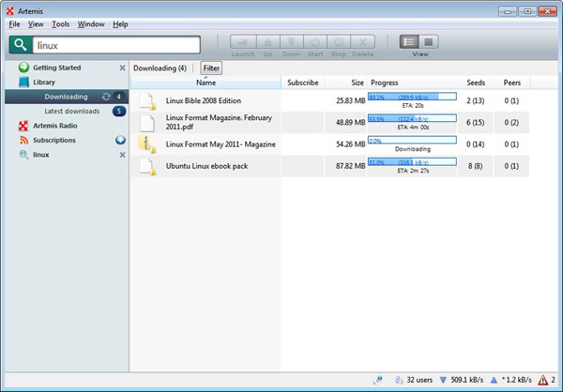This screenshot has width=563, height=392.
Task: Switch to large tile view toggle
Action: click(429, 42)
